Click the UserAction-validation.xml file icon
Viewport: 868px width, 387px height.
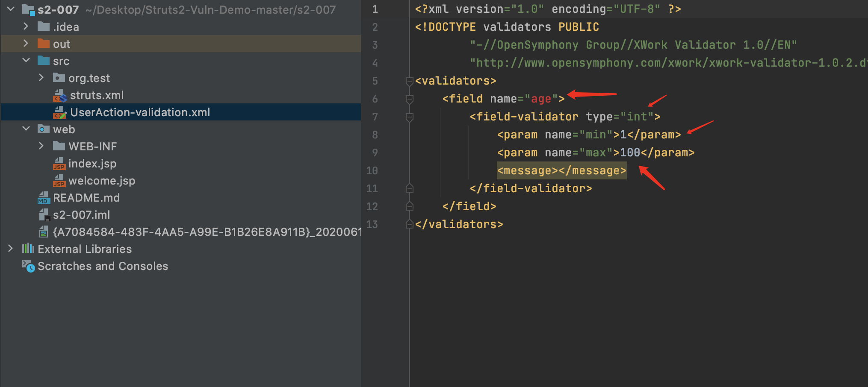click(60, 112)
